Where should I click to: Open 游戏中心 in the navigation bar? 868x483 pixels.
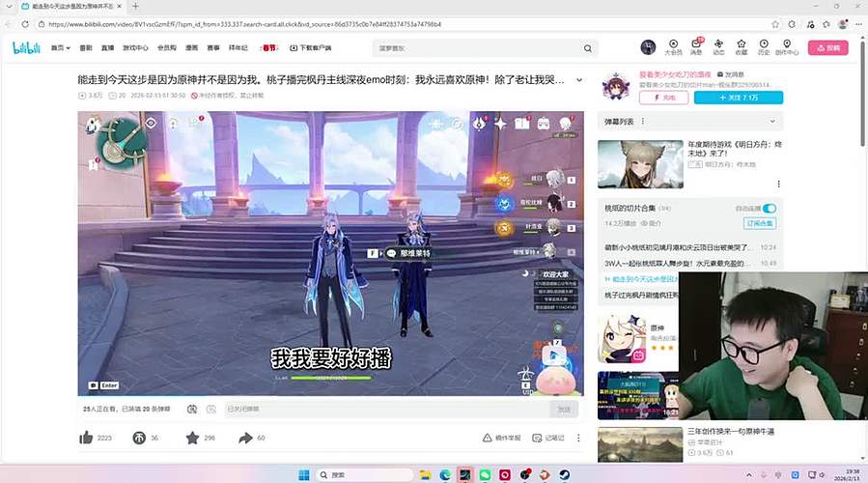coord(135,48)
